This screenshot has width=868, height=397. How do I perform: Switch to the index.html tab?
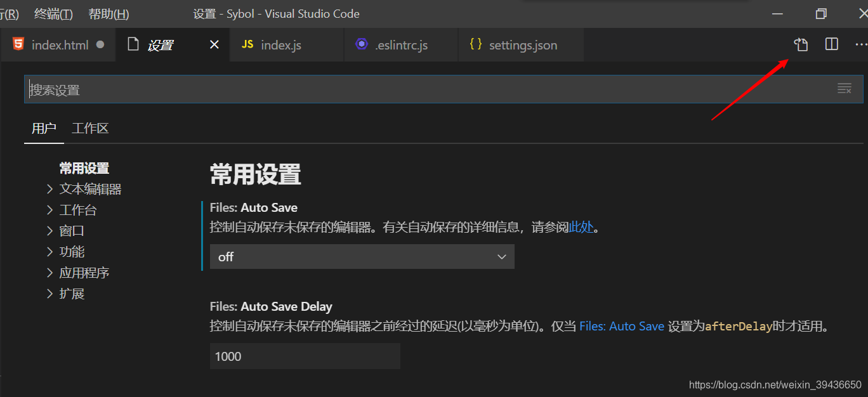coord(58,44)
